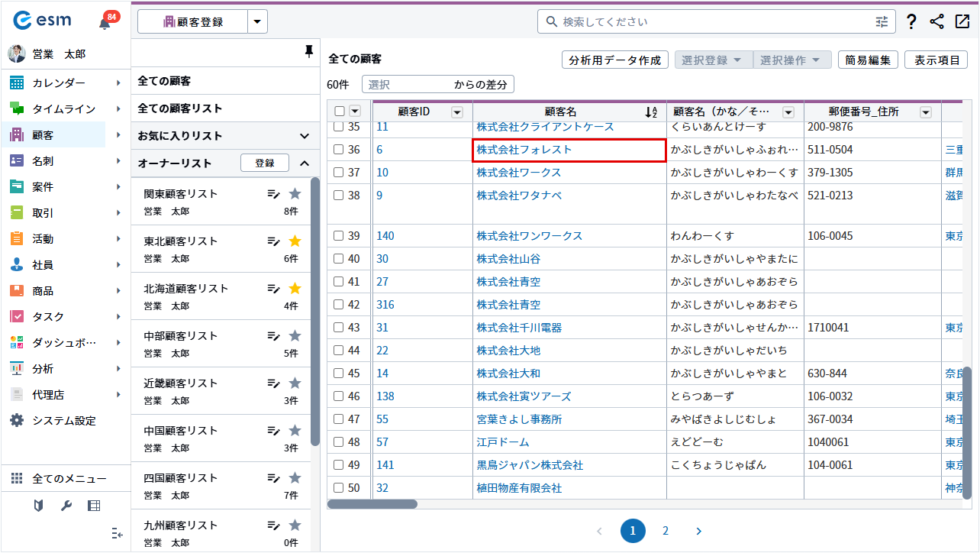Open dropdown arrow next to 顧客登録
This screenshot has width=980, height=553.
[x=257, y=22]
